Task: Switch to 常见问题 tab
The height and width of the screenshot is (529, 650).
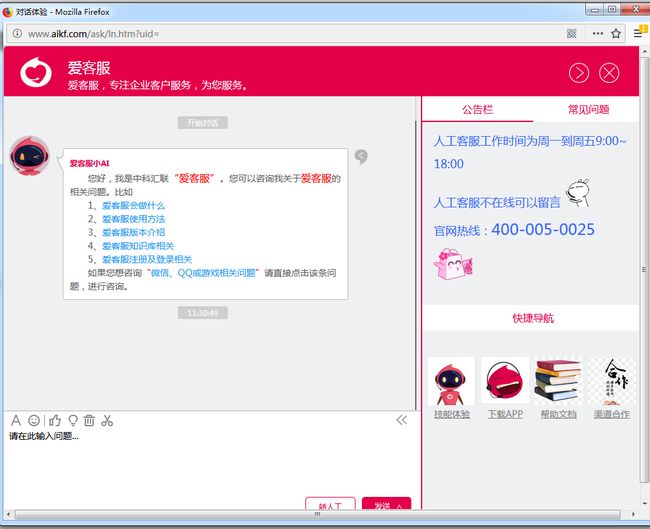Action: (588, 109)
